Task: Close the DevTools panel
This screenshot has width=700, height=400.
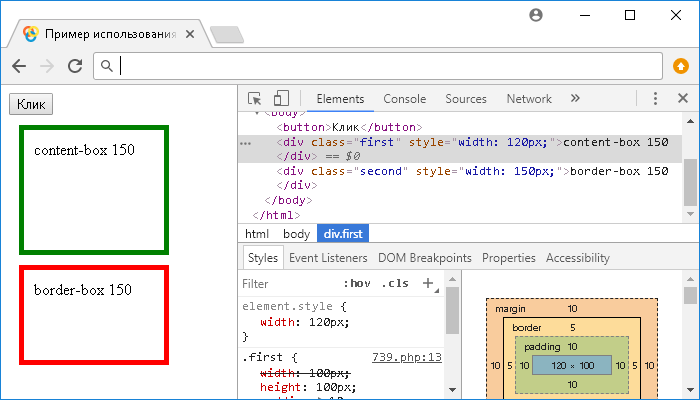Action: (683, 99)
